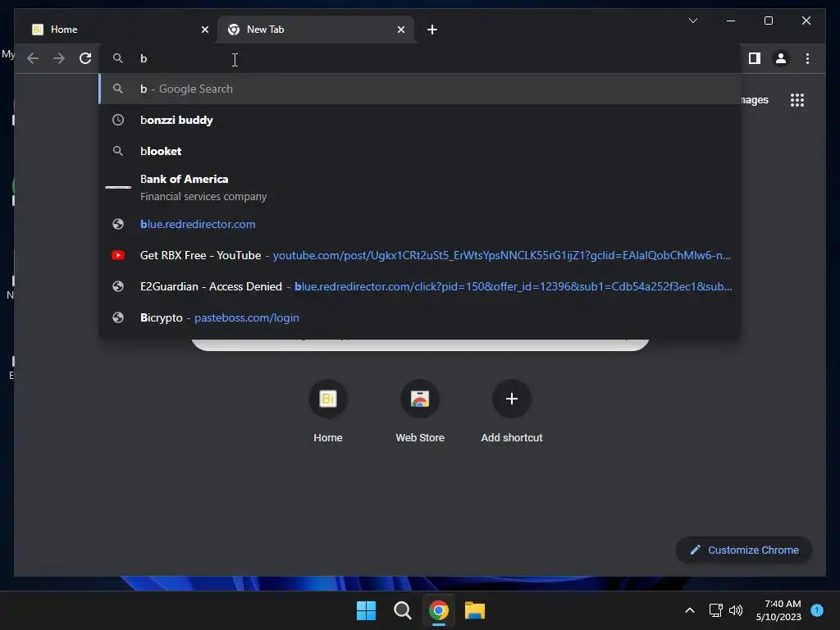Open the notification badge in the tray
This screenshot has width=840, height=630.
(x=817, y=610)
